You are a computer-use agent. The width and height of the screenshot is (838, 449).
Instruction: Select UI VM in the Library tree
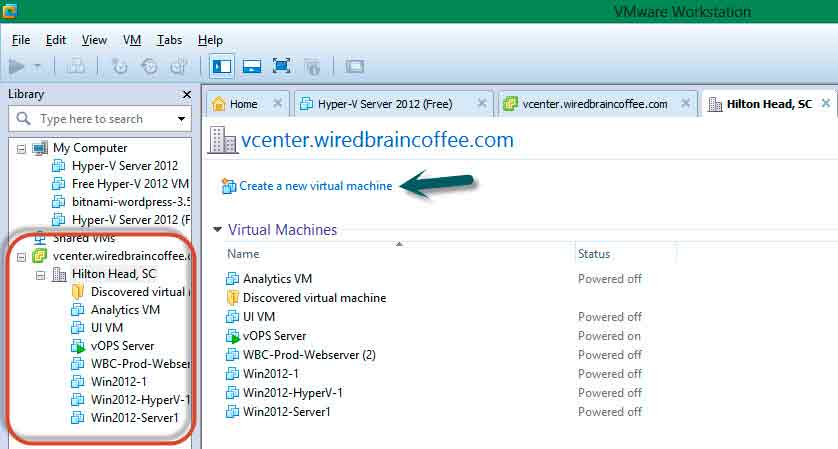coord(107,328)
